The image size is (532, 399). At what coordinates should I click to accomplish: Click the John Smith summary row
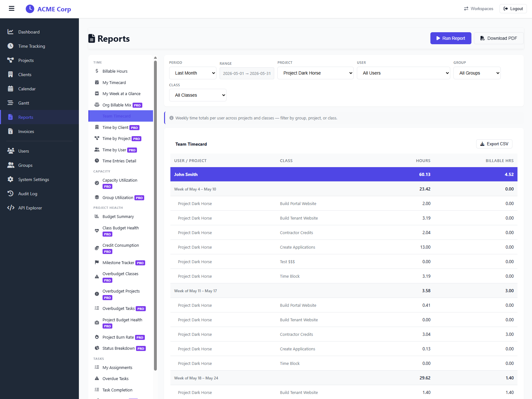[344, 174]
